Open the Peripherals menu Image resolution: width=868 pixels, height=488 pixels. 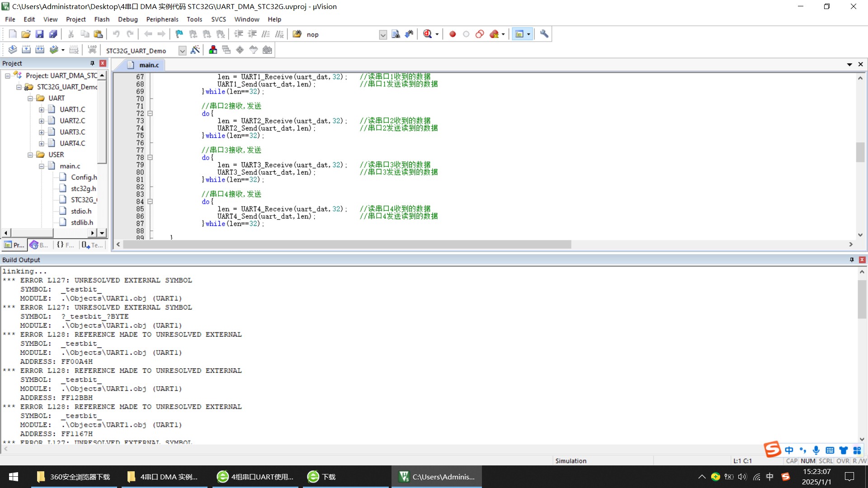click(162, 19)
